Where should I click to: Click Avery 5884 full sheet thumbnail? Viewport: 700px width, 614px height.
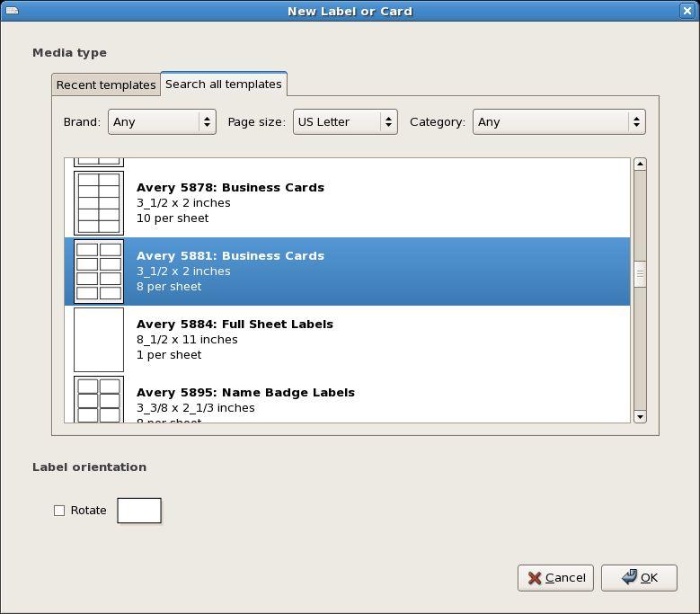99,340
